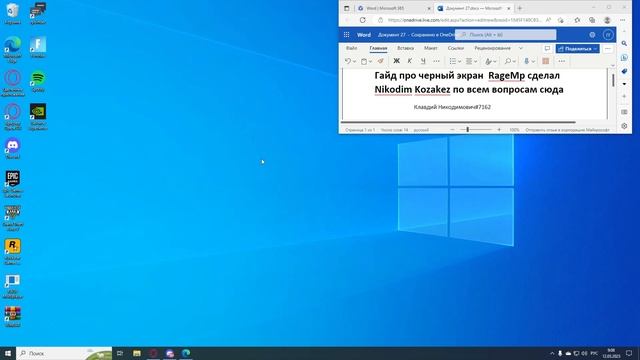The image size is (640, 360).
Task: Open Spotify desktop shortcut
Action: [38, 81]
